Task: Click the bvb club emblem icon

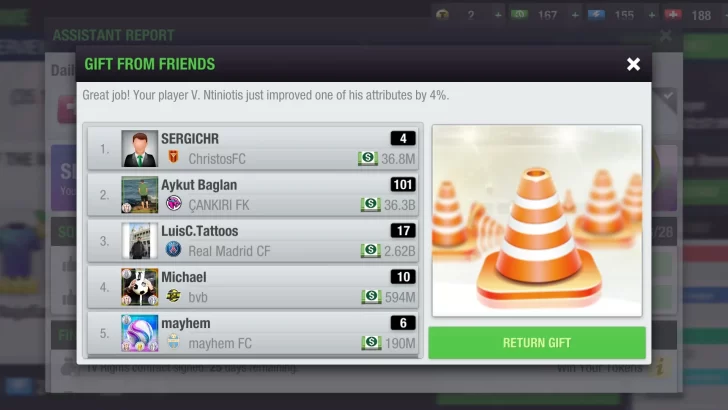Action: [174, 295]
